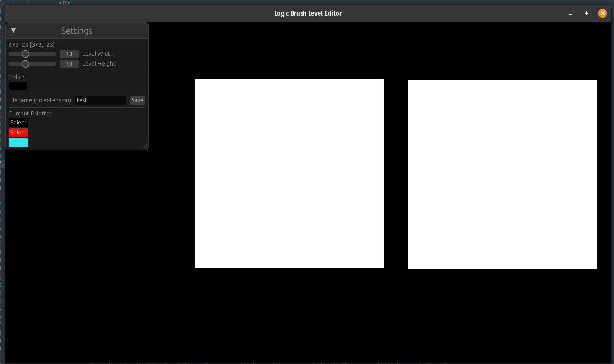Collapse the Settings panel triangle
Viewport: 614px width, 364px height.
[x=13, y=30]
